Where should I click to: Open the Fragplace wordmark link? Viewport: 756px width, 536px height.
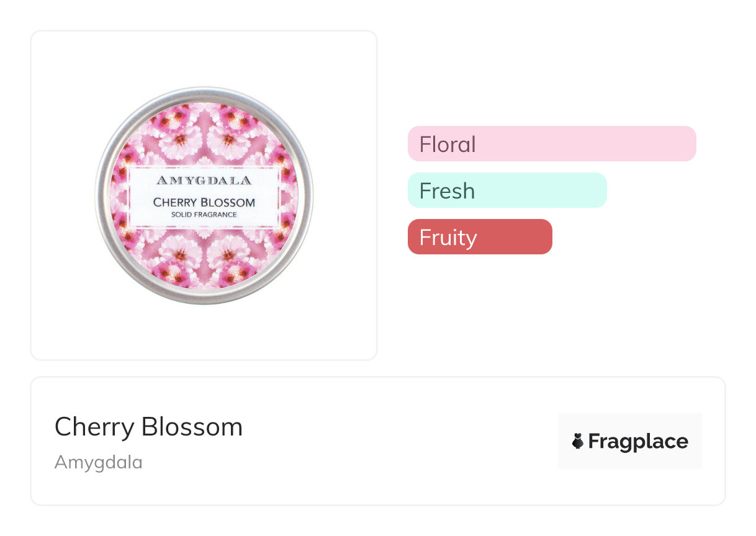[x=637, y=441]
